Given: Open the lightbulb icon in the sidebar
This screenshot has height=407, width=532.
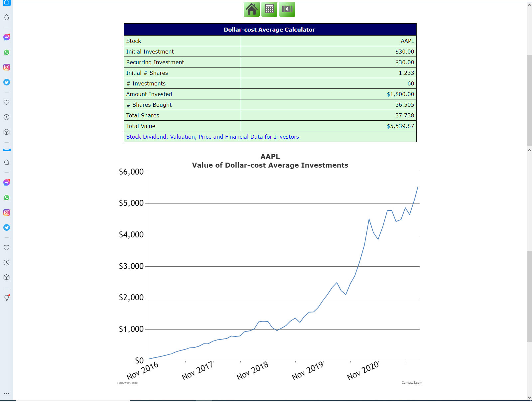Looking at the screenshot, I should (7, 298).
